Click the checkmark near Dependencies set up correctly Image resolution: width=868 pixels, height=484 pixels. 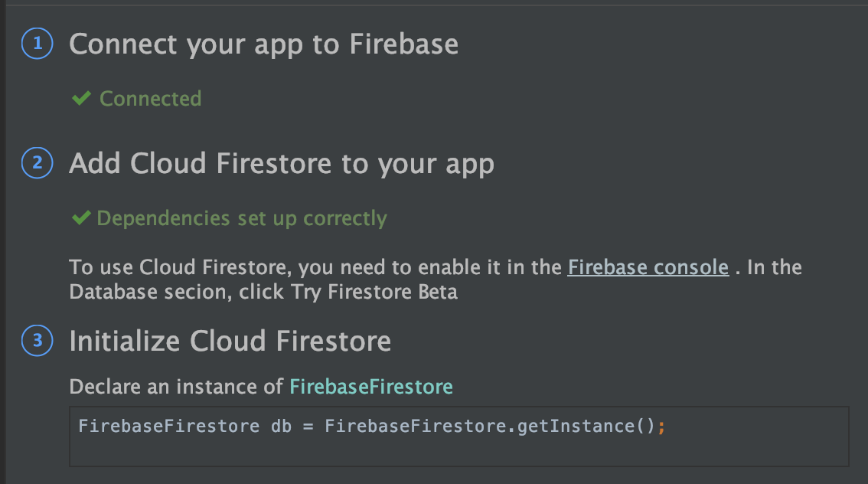point(82,218)
